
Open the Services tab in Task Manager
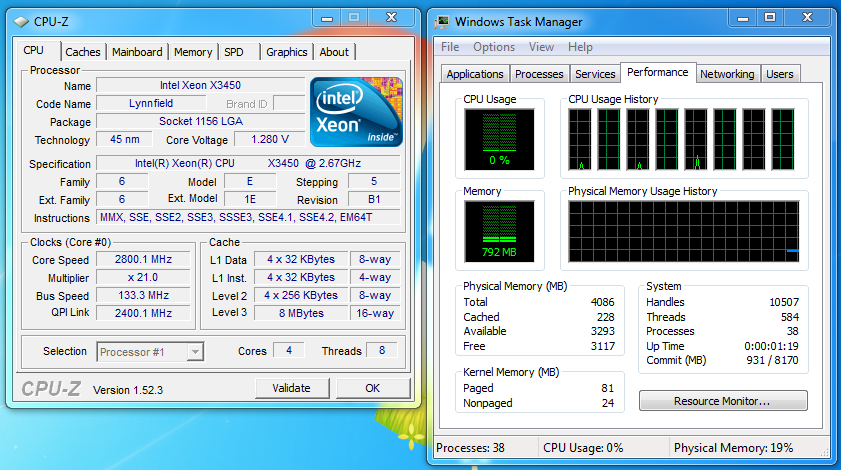tap(595, 74)
